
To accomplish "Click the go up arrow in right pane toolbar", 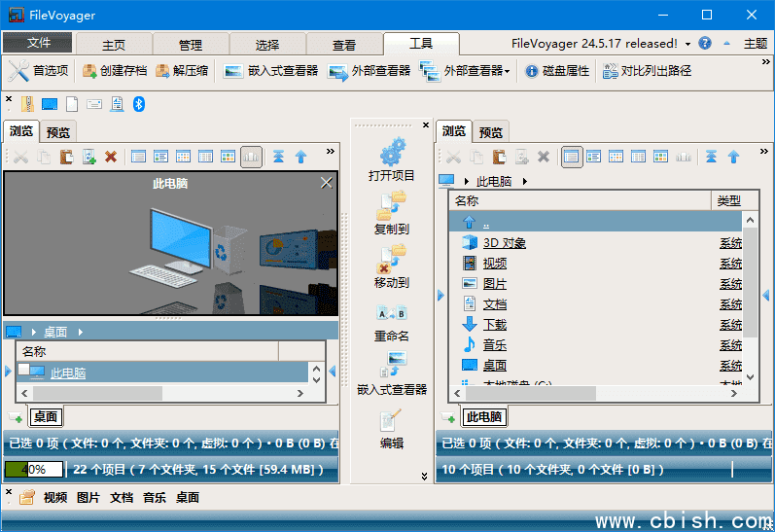I will [734, 158].
